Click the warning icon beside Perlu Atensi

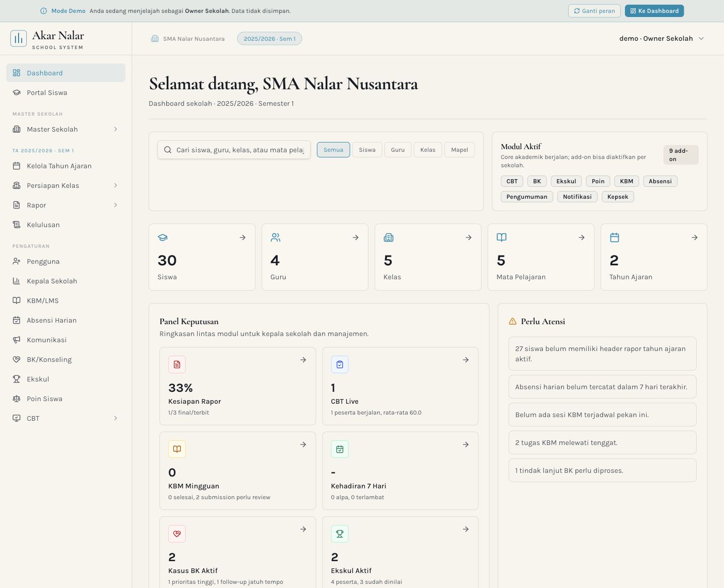[512, 321]
